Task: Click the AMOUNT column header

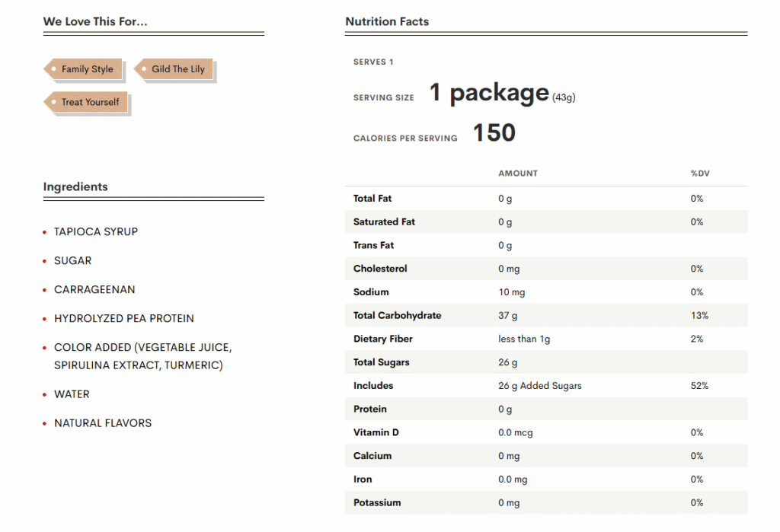Action: click(518, 174)
